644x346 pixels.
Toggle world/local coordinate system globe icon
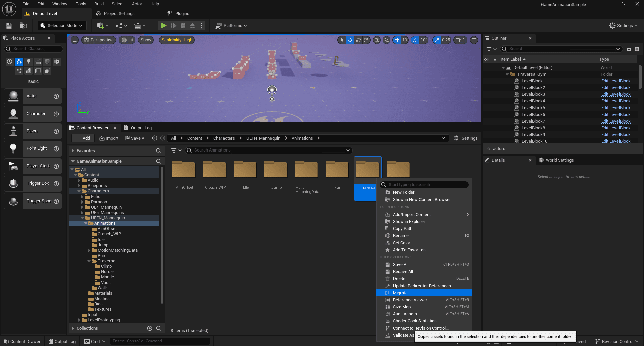377,40
